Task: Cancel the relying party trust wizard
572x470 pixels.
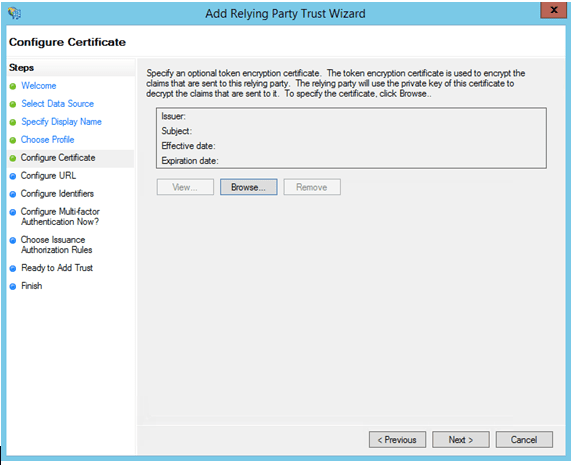Action: click(x=524, y=440)
